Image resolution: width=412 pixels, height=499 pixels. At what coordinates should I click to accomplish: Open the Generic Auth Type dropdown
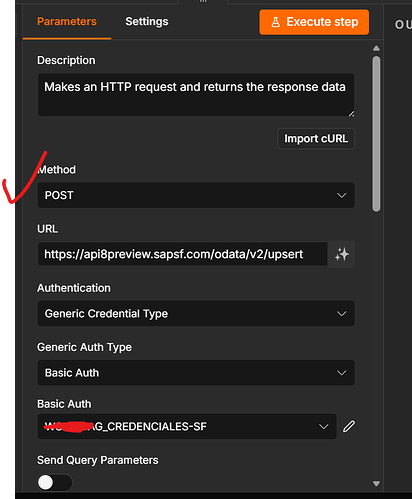196,373
